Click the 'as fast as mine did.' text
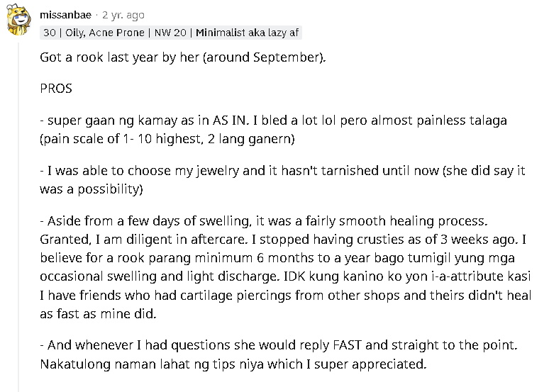This screenshot has height=392, width=549. pyautogui.click(x=98, y=314)
